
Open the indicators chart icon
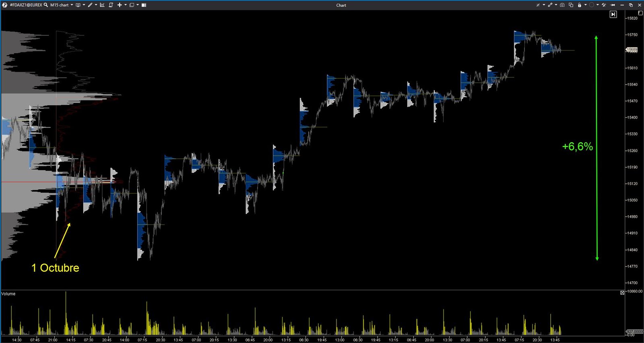pos(102,5)
